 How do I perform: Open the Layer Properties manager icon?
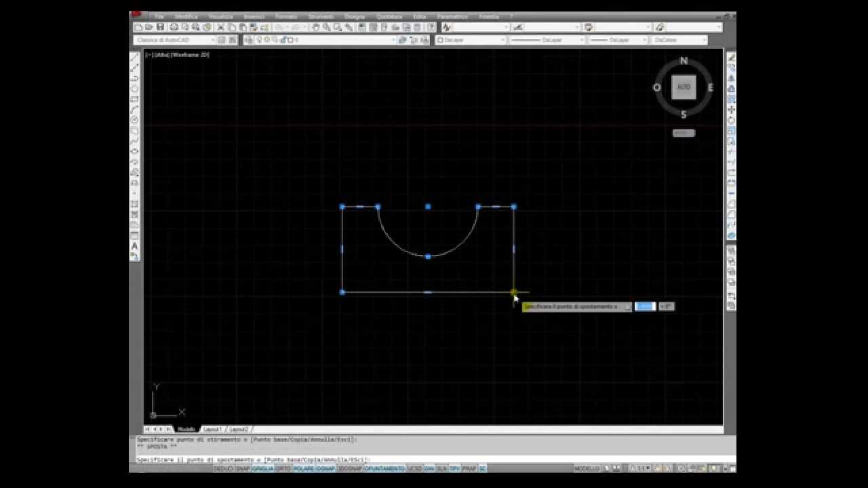point(249,40)
